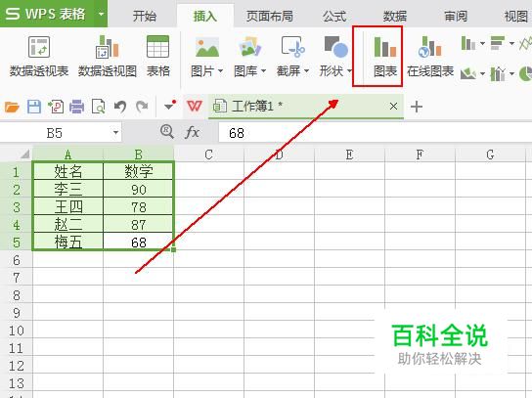Select the 工作簿1 document tab
532x398 pixels.
pos(305,107)
